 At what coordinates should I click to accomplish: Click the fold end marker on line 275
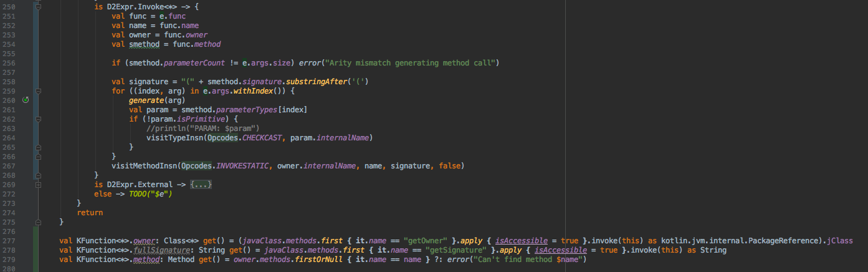(x=38, y=222)
